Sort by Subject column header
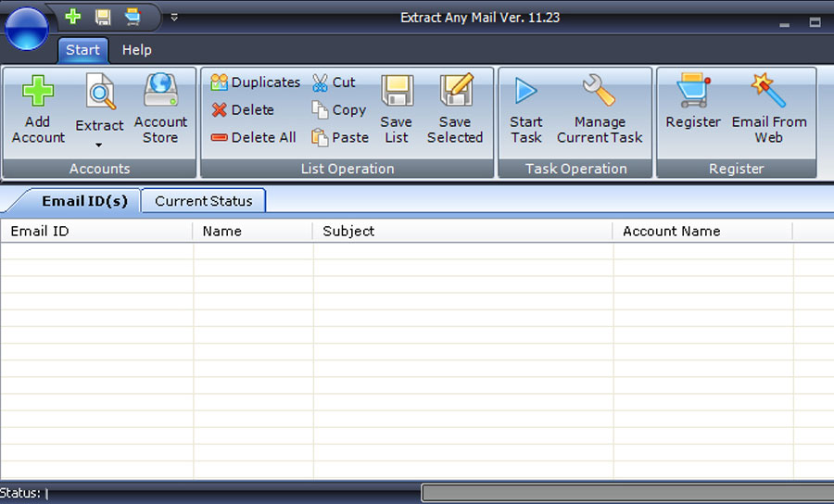The height and width of the screenshot is (504, 834). coord(461,232)
